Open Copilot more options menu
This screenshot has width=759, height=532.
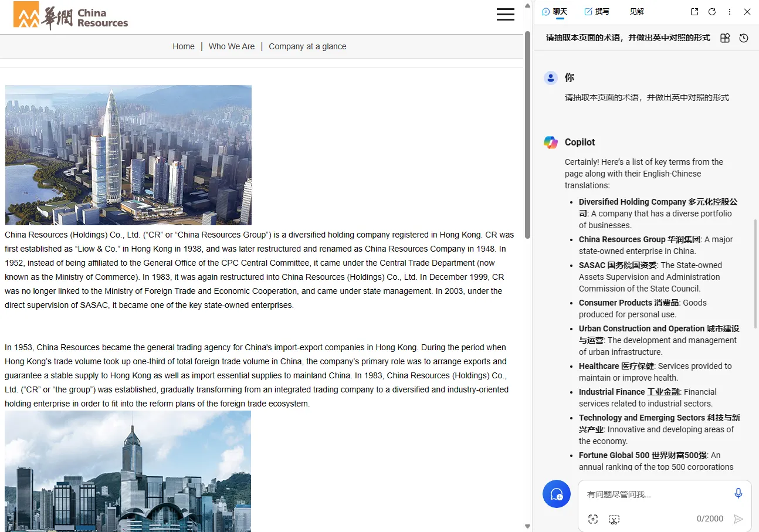pyautogui.click(x=730, y=12)
